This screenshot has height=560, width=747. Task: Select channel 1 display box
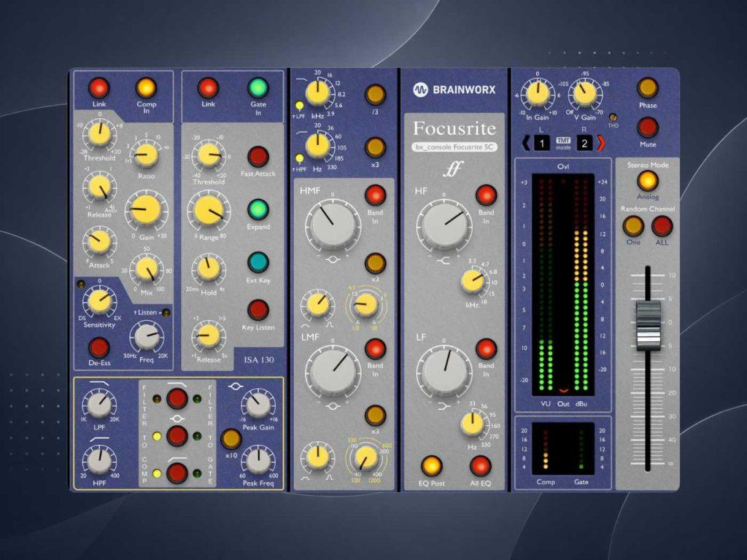click(542, 143)
